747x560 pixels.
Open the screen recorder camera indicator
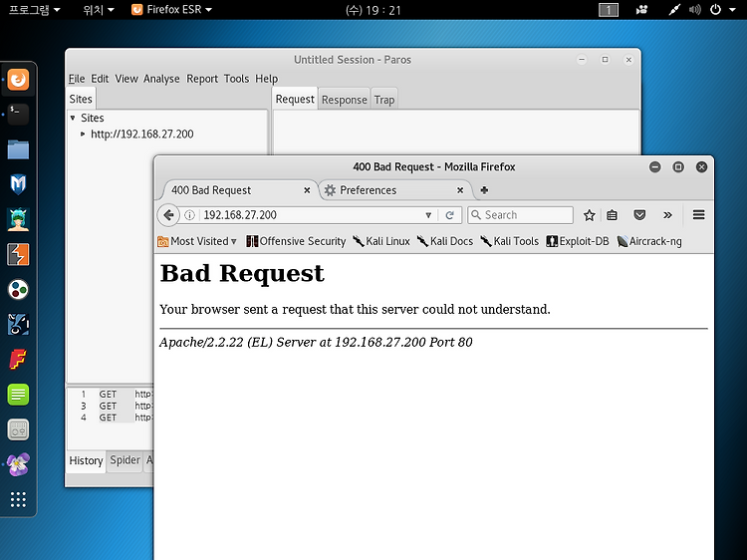(641, 10)
